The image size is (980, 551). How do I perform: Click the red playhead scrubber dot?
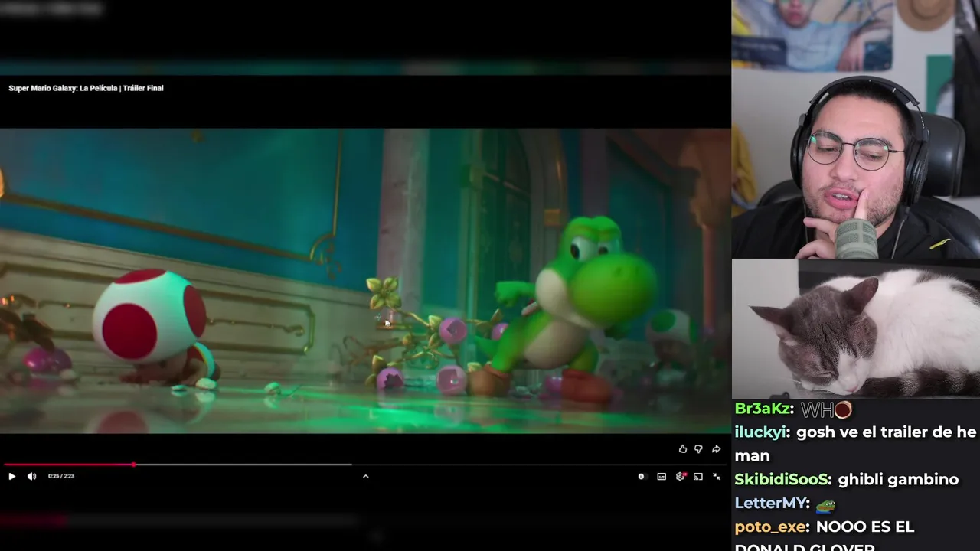pyautogui.click(x=134, y=464)
